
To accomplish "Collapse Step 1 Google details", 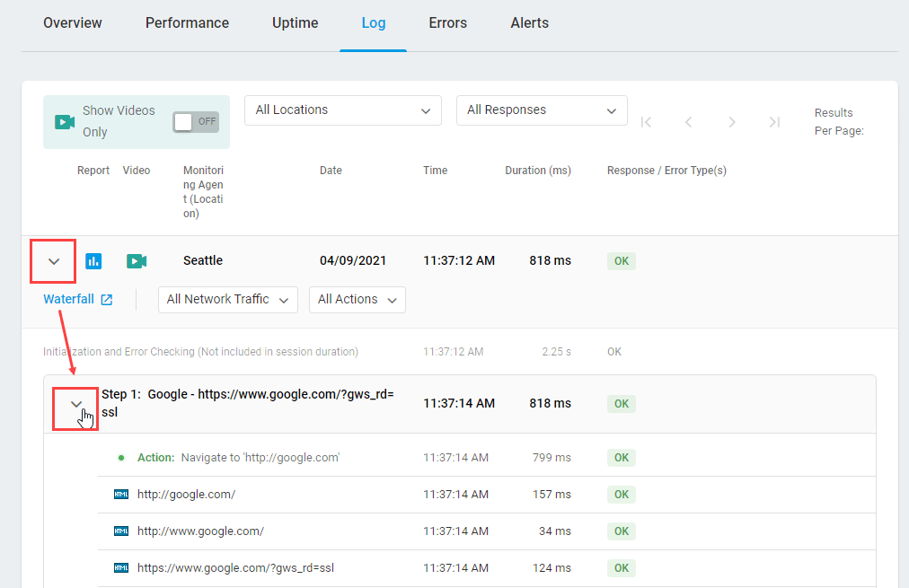I will (76, 404).
